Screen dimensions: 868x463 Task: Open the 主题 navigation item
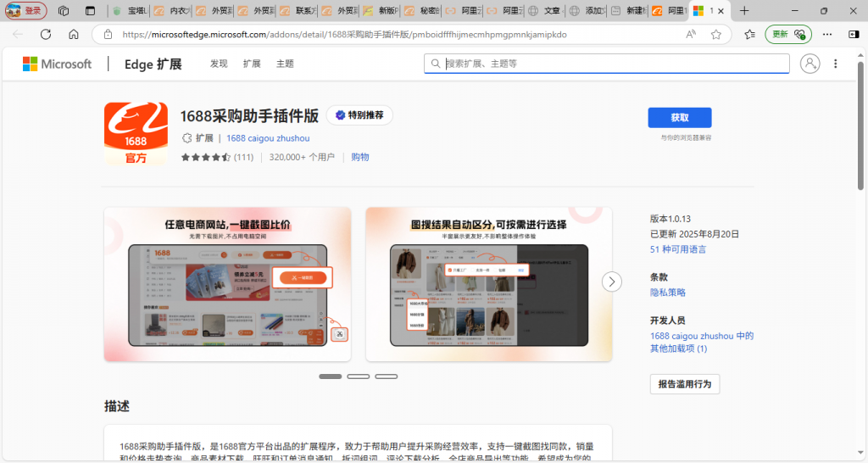click(285, 64)
